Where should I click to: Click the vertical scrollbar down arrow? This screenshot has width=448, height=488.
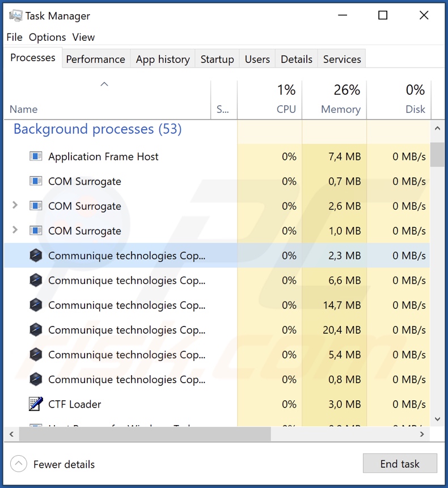click(x=437, y=419)
